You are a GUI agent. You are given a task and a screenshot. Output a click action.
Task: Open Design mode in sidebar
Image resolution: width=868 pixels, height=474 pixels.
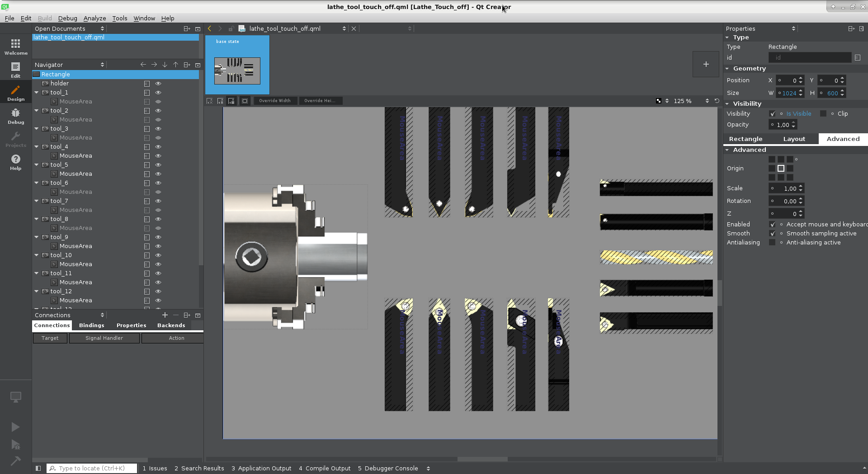(16, 93)
